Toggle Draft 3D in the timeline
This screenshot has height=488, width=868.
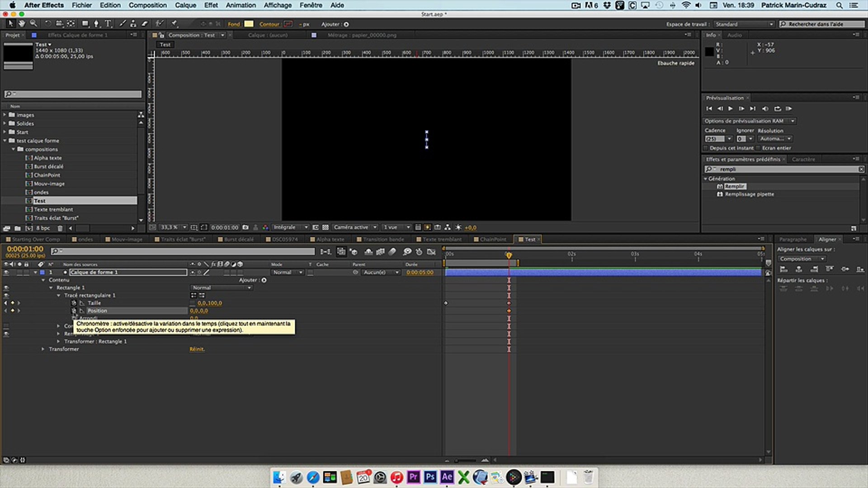[354, 252]
